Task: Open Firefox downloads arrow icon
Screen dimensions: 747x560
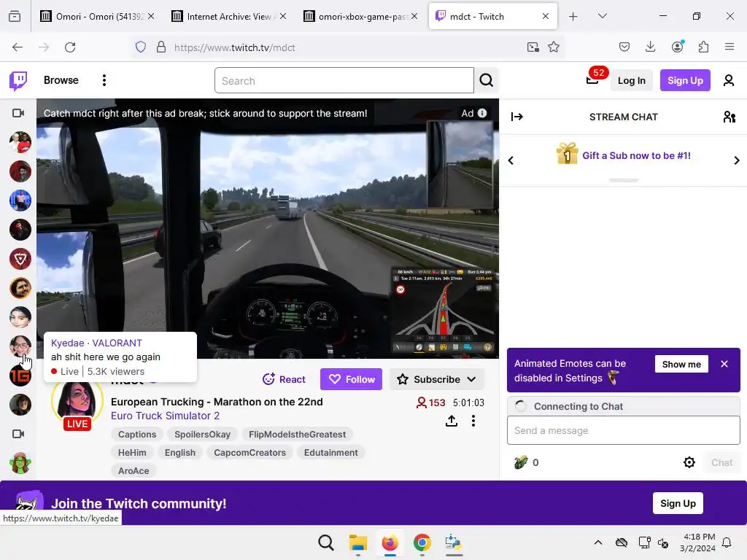Action: pyautogui.click(x=650, y=47)
